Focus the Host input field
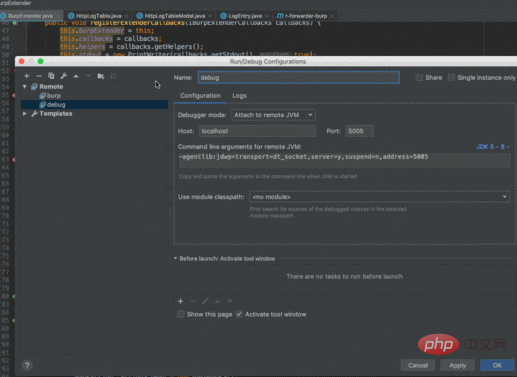517x377 pixels. pyautogui.click(x=257, y=131)
